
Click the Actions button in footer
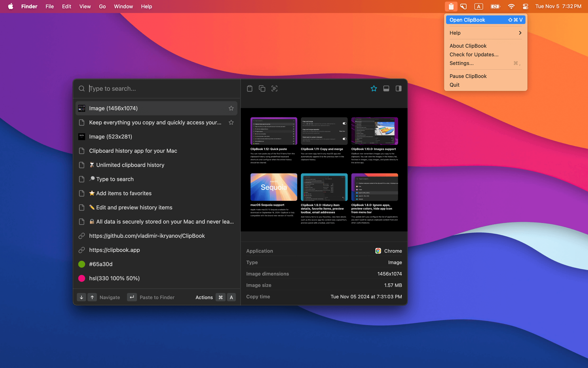[204, 297]
